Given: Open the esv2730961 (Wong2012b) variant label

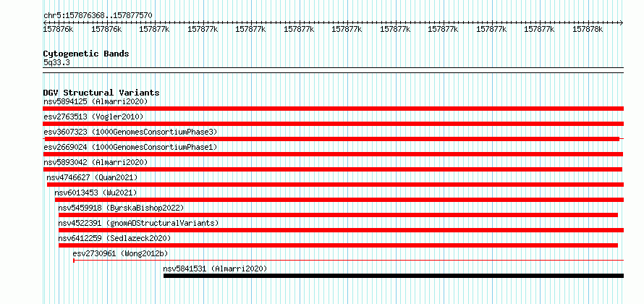Looking at the screenshot, I should 120,253.
